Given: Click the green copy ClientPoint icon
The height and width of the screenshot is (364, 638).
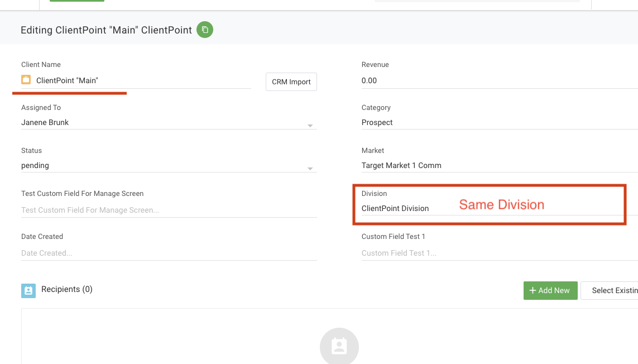Looking at the screenshot, I should (x=205, y=30).
